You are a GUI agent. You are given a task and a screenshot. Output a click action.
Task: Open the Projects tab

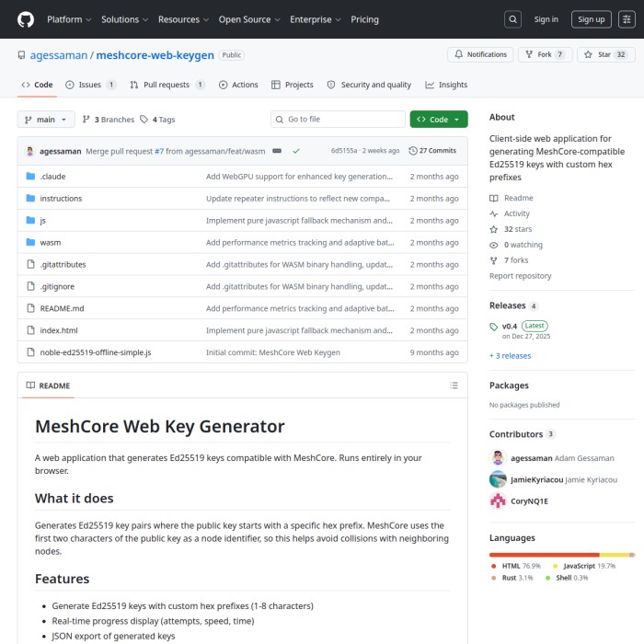point(293,85)
